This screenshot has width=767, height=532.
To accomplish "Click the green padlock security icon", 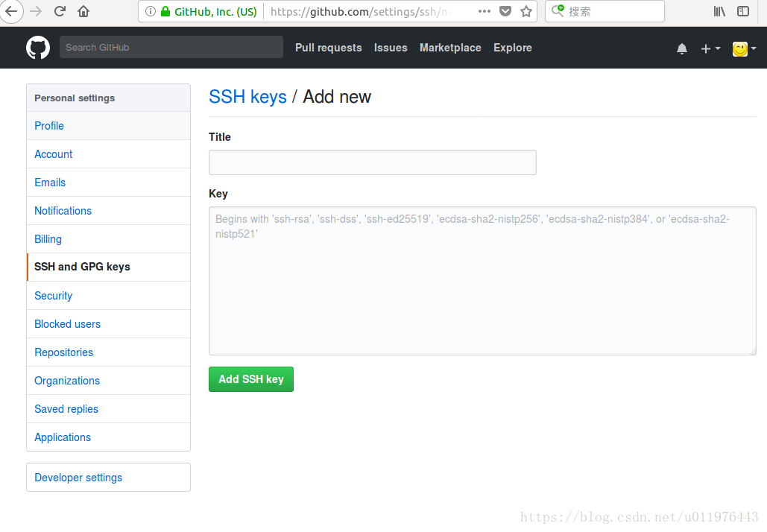I will 165,11.
